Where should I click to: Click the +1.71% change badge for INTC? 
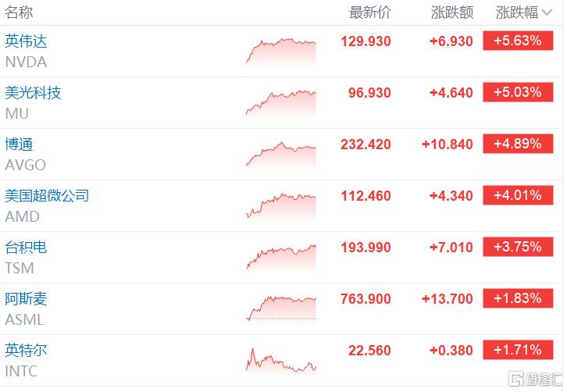coord(518,350)
